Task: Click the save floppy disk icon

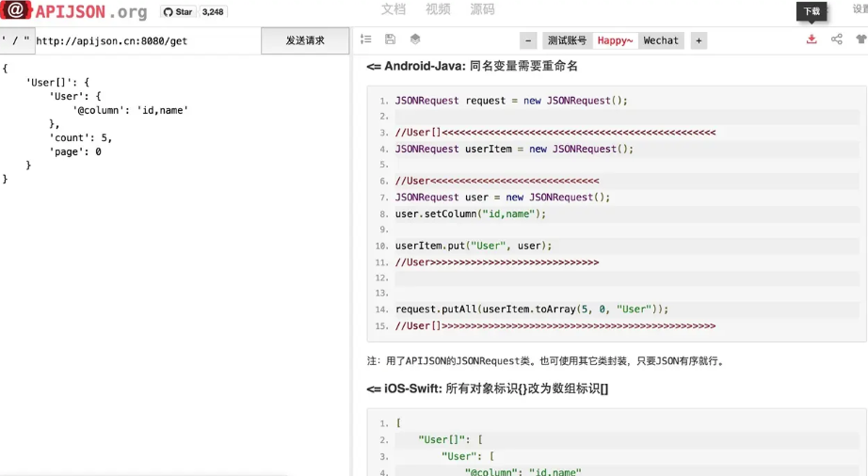Action: 391,39
